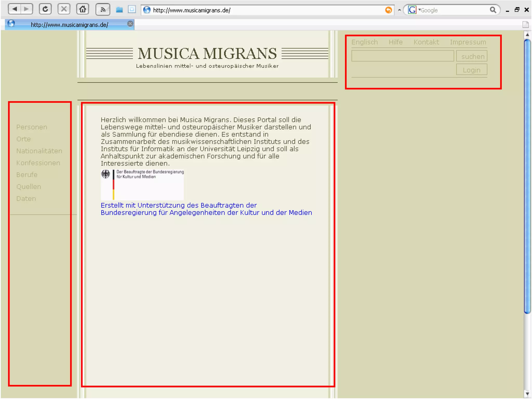Click the orange go arrow in address bar
The height and width of the screenshot is (399, 532).
click(388, 10)
